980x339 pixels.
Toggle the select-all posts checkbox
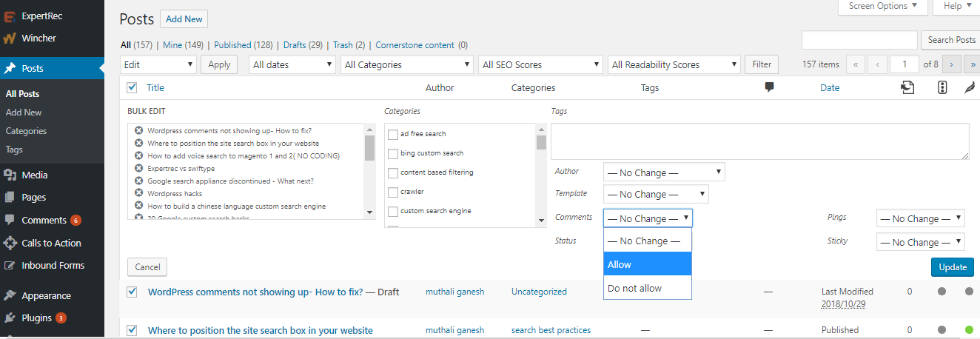132,87
